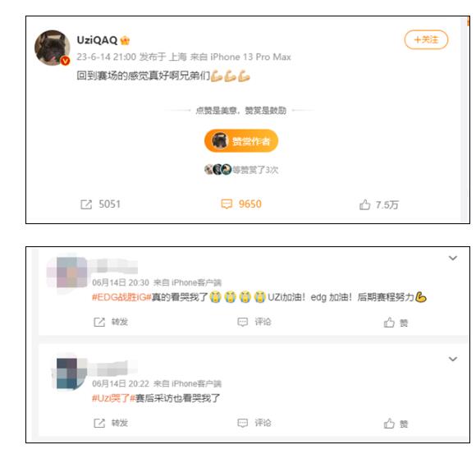
Task: Click the UziQAQ username
Action: 97,40
